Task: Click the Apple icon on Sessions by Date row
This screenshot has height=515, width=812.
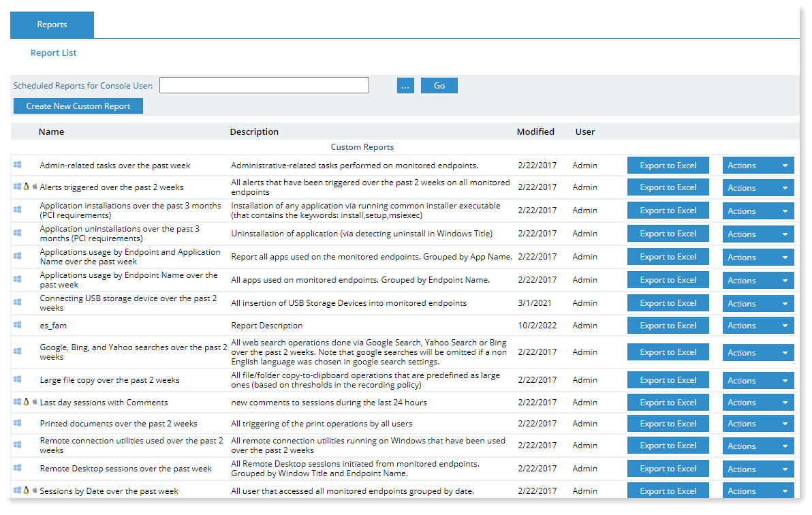Action: click(34, 490)
